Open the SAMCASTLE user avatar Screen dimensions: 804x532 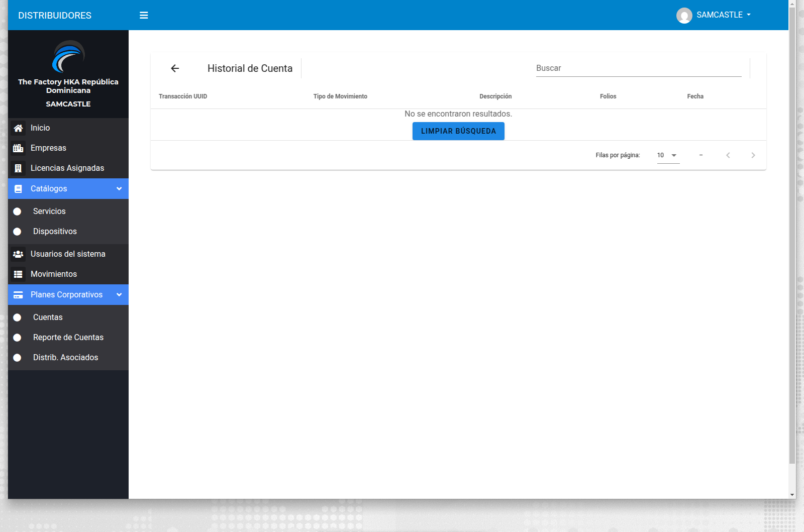coord(684,16)
